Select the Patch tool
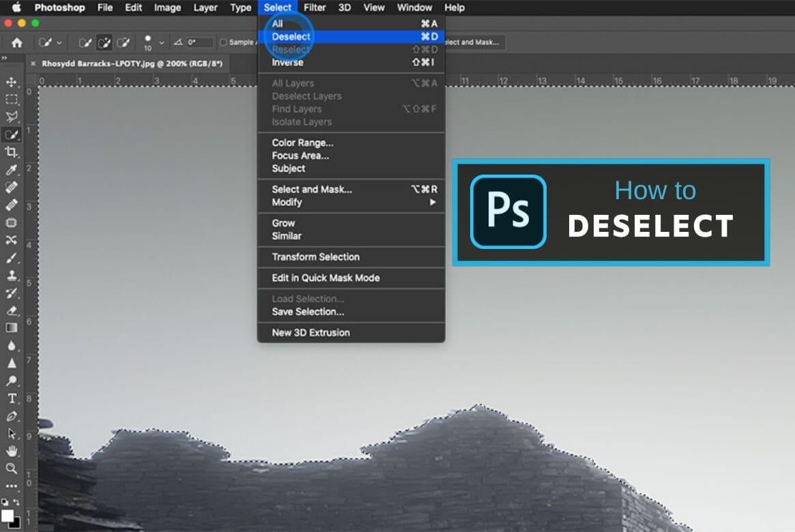795x532 pixels. pos(11,222)
